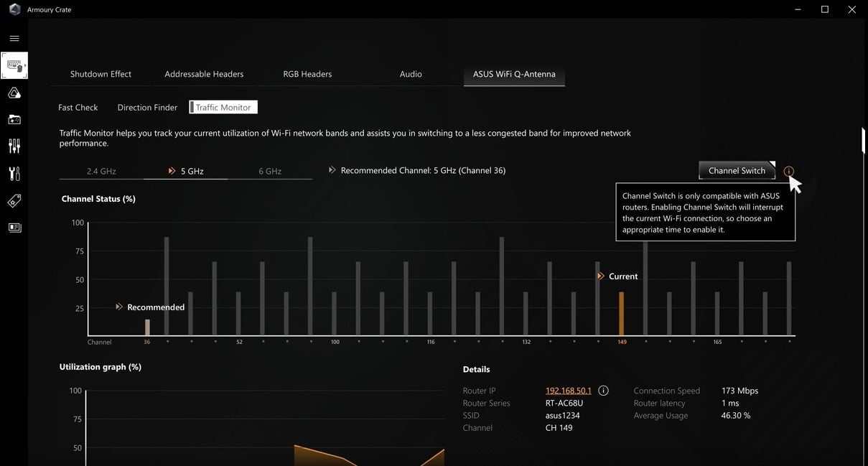Open the Fast Check sub-tab
This screenshot has height=466, width=868.
tap(78, 108)
